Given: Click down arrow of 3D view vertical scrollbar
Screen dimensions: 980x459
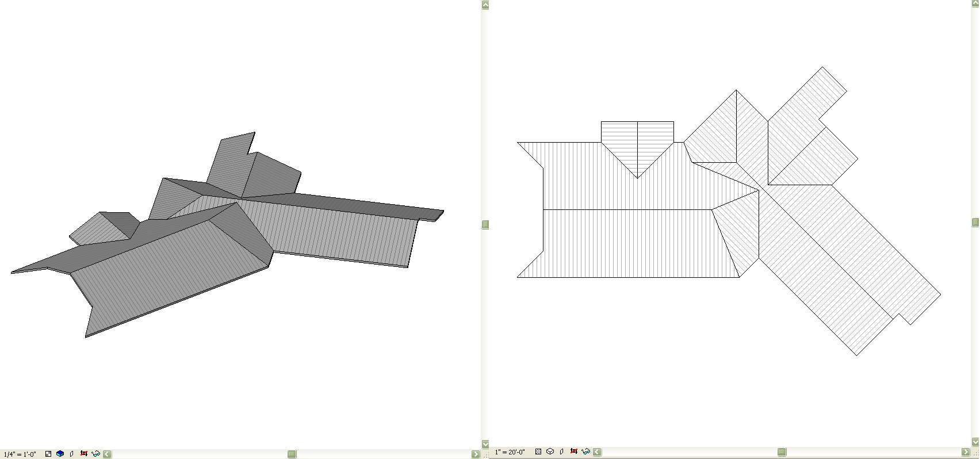Looking at the screenshot, I should click(485, 444).
